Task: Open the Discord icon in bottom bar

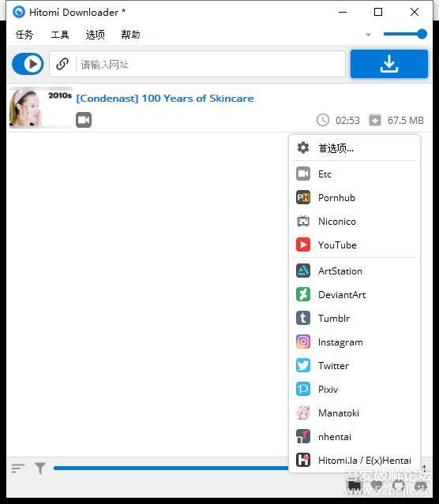Action: [x=421, y=486]
